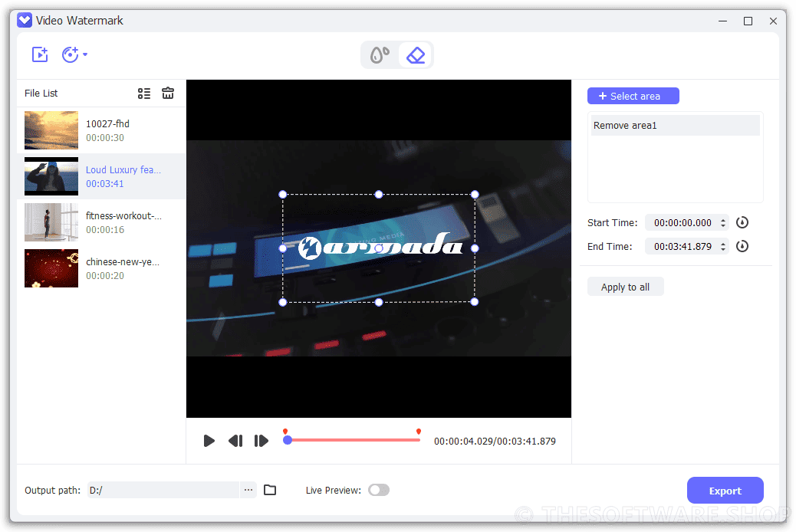This screenshot has height=532, width=796.
Task: Click the 10027-fhd file name
Action: pyautogui.click(x=107, y=124)
